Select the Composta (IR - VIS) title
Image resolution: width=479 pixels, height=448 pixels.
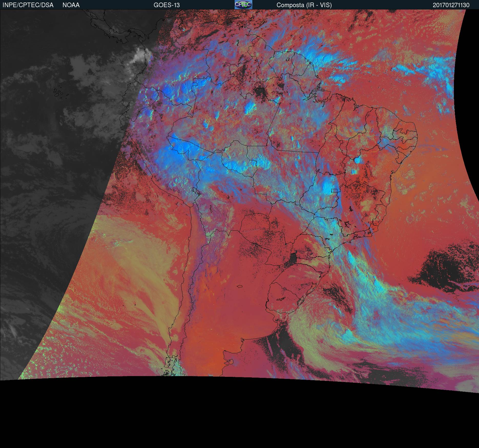click(304, 5)
